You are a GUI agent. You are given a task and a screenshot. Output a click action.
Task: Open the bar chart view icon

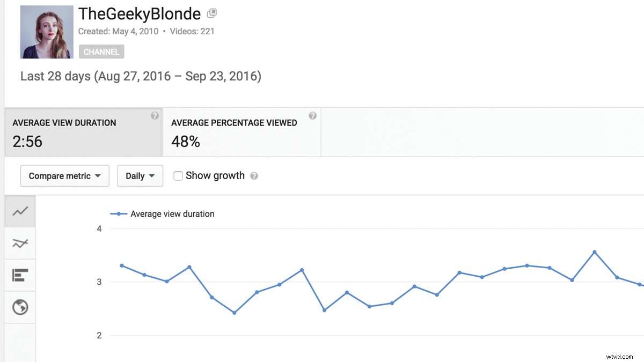(20, 275)
